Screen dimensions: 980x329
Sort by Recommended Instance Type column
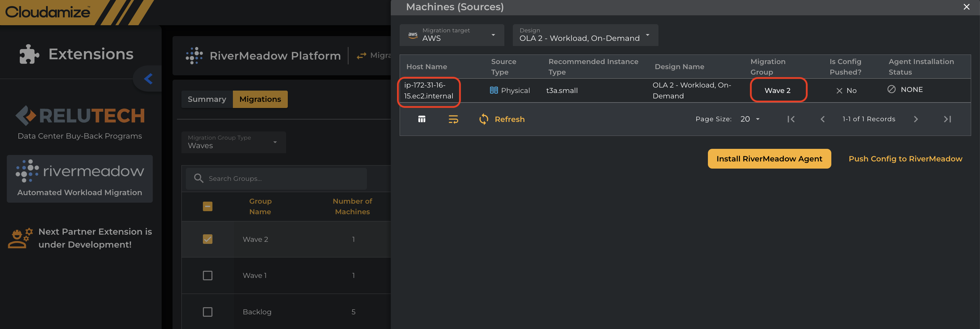click(x=593, y=67)
